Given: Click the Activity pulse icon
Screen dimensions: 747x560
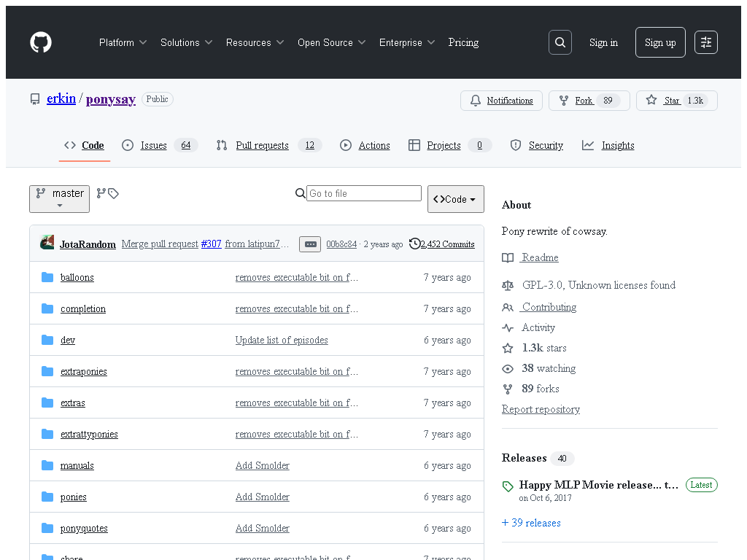Looking at the screenshot, I should [508, 327].
